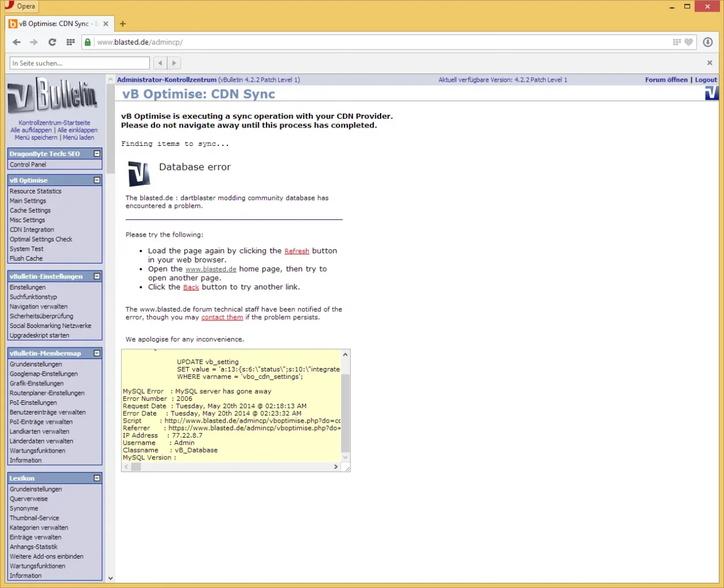Reload the page with the refresh icon
This screenshot has width=724, height=588.
pyautogui.click(x=52, y=42)
